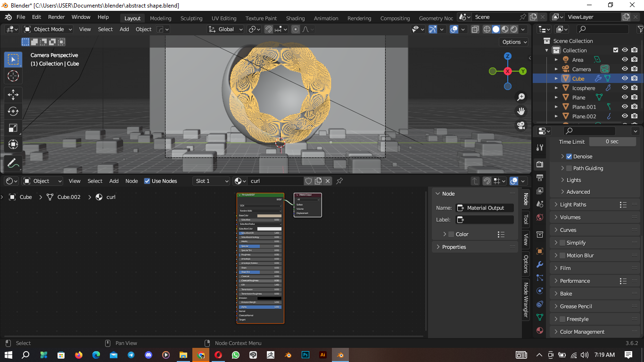Open Modifier properties wrench tab

point(540,264)
